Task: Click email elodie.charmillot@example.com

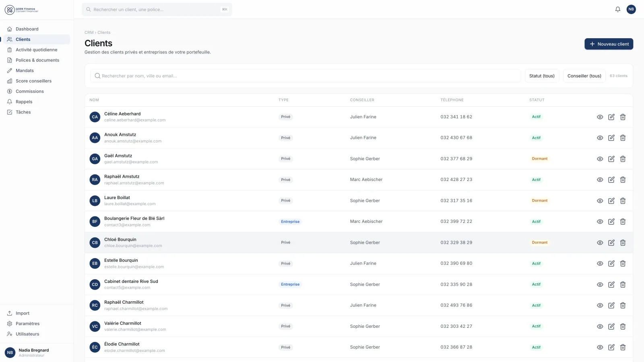Action: pyautogui.click(x=134, y=351)
